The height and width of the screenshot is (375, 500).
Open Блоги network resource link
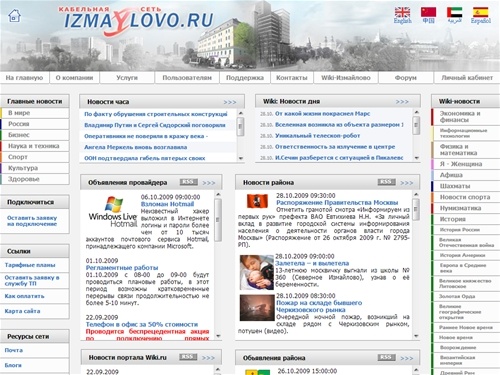pyautogui.click(x=13, y=365)
